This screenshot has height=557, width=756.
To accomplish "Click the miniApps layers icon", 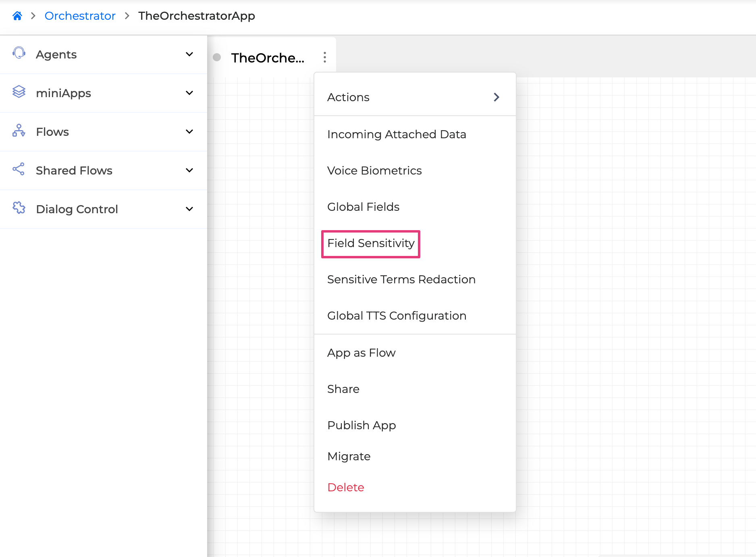I will pos(19,92).
